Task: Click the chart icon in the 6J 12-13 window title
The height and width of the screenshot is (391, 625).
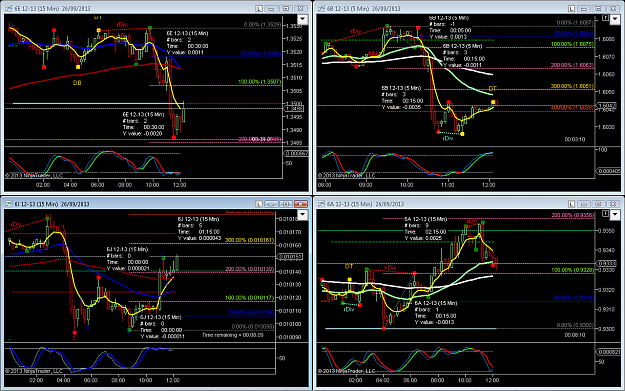Action: [8, 204]
